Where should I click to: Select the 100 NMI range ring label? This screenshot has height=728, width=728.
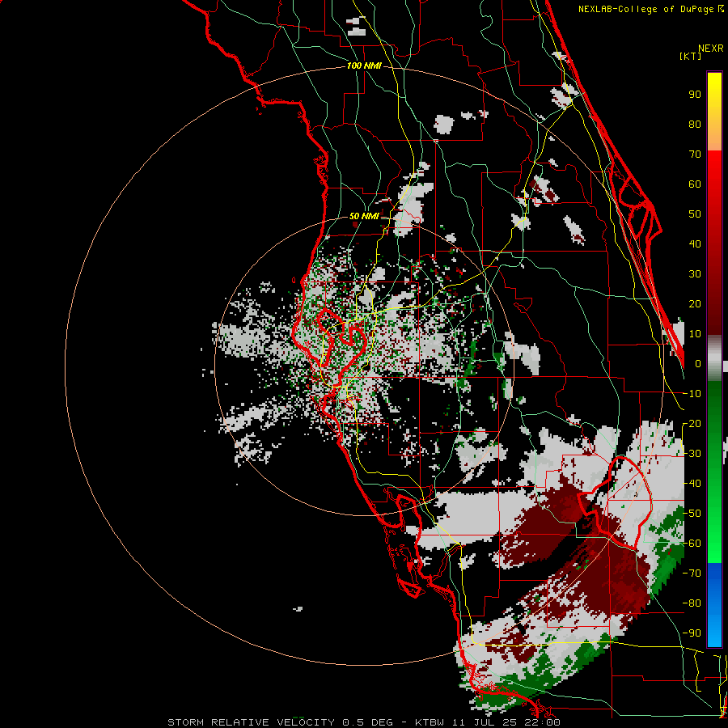364,66
